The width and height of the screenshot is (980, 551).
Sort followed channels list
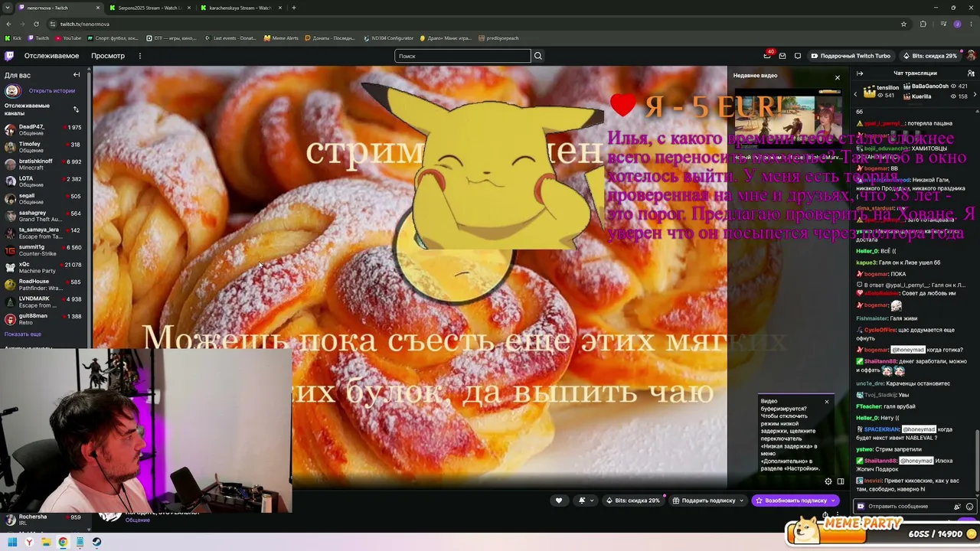point(76,109)
